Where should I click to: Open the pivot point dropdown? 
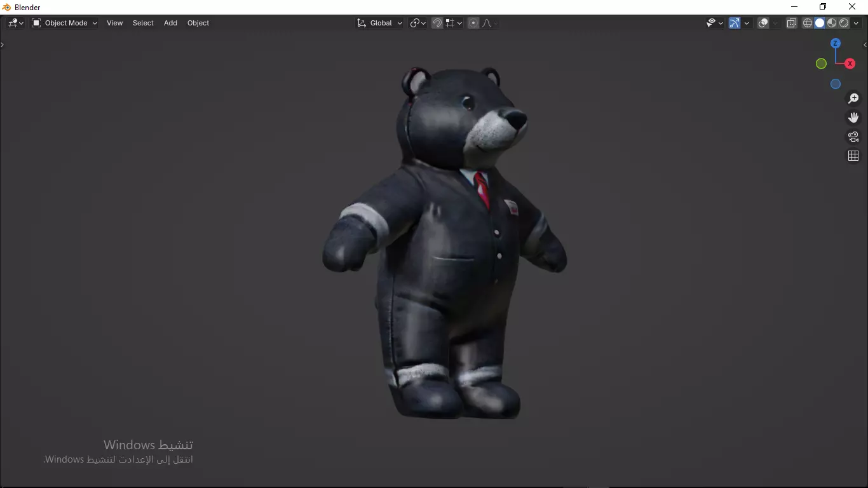417,23
